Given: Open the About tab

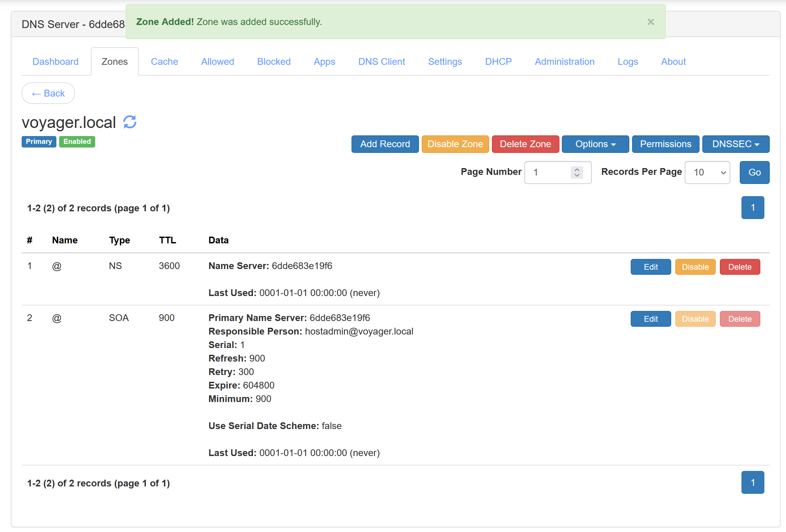Looking at the screenshot, I should click(x=673, y=61).
